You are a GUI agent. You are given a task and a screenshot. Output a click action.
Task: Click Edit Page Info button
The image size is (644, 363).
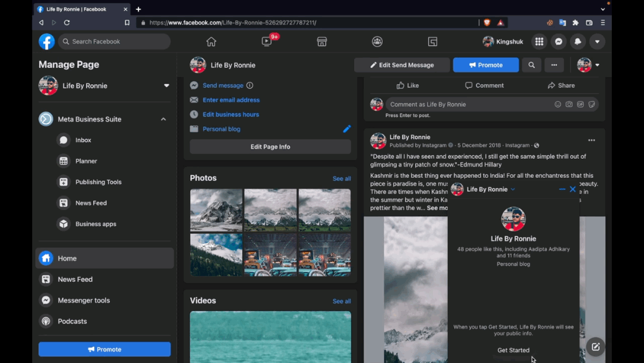pos(270,147)
